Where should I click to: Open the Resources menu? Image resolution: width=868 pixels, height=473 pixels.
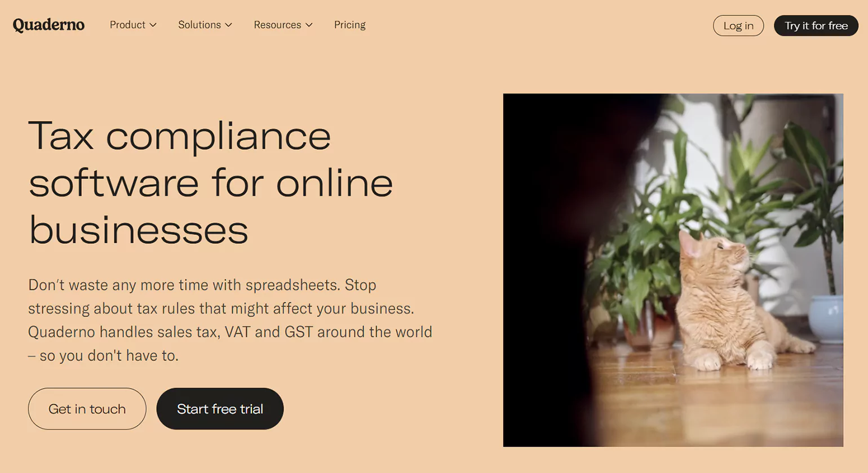(283, 25)
